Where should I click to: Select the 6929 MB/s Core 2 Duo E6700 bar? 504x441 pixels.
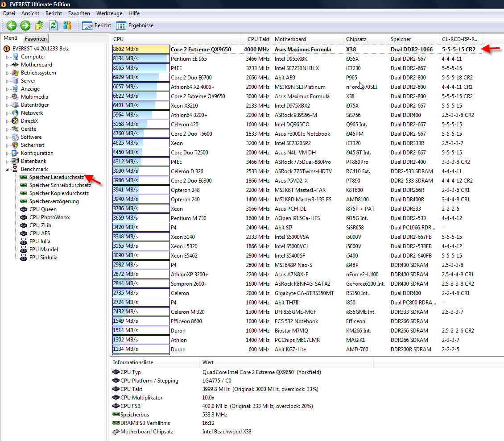coord(141,77)
